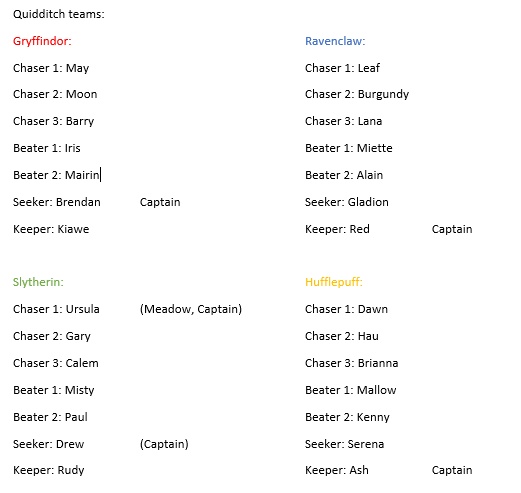Viewport: 521px width, 493px height.
Task: Click Captain label beside Keeper: Ash
Action: [x=452, y=470]
